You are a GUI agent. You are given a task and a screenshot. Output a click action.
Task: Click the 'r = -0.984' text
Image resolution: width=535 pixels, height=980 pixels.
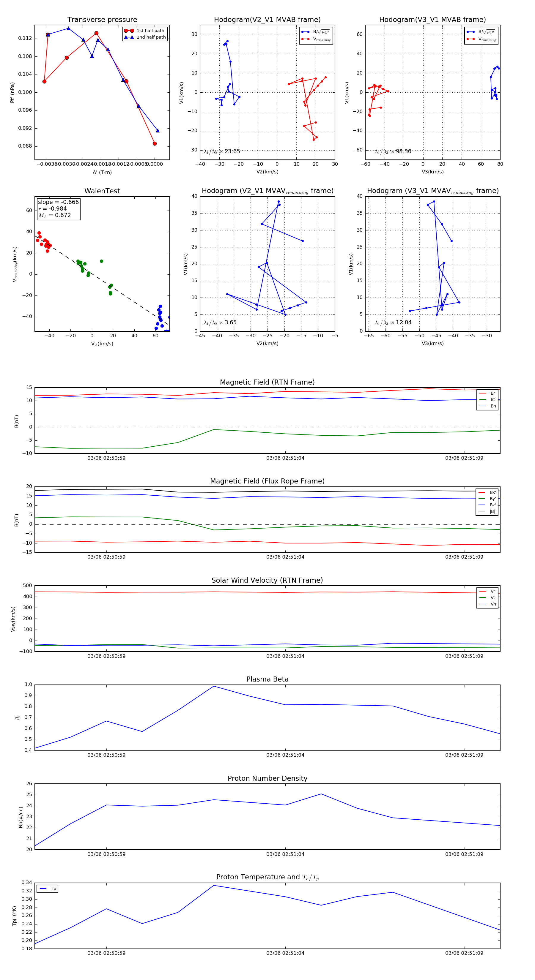point(53,208)
